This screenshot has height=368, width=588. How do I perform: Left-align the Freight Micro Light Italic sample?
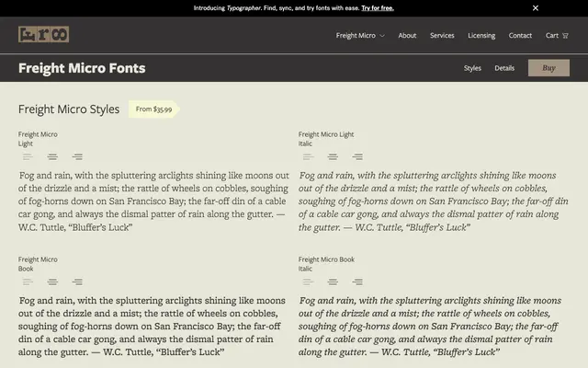(308, 157)
